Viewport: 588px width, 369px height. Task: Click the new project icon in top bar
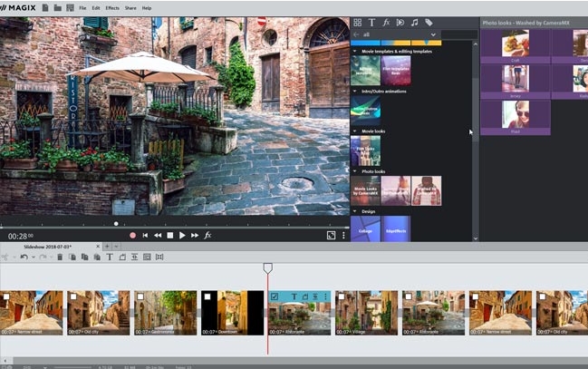pos(45,7)
